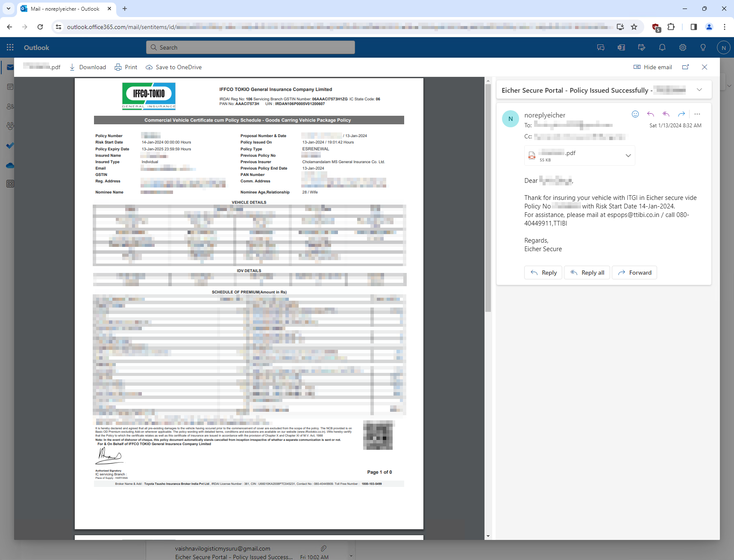Open more actions ellipsis in message

(x=697, y=114)
